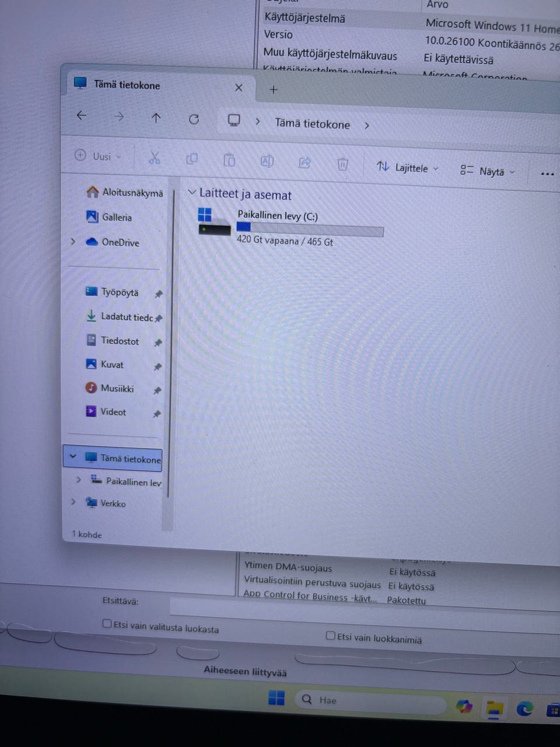The image size is (560, 747).
Task: Click the Share toolbar icon
Action: click(304, 163)
